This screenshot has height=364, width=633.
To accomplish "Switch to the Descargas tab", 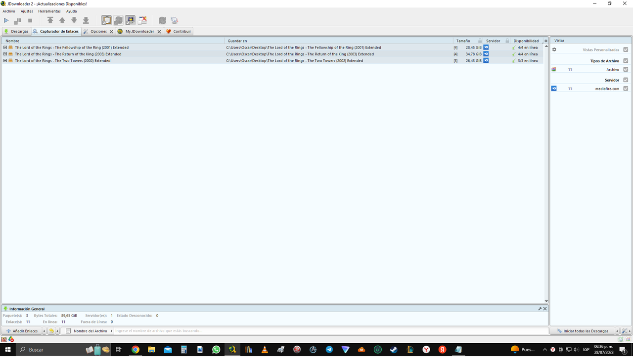I will point(16,31).
